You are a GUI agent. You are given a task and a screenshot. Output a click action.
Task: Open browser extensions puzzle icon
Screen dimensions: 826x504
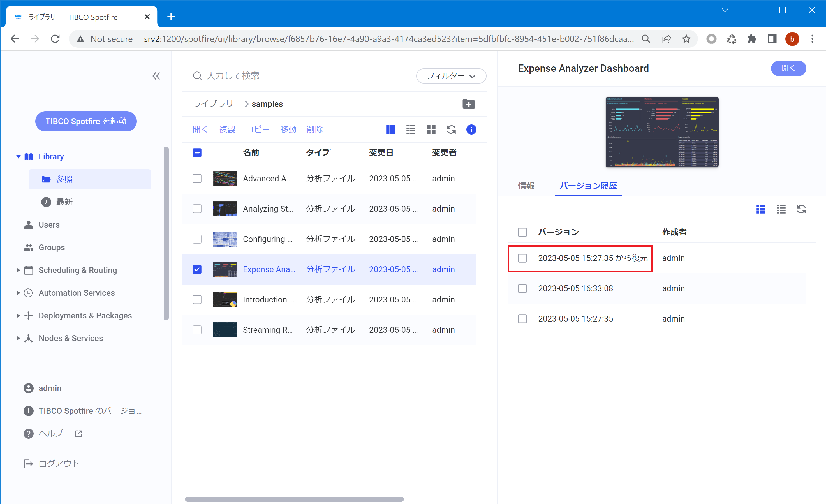(751, 39)
